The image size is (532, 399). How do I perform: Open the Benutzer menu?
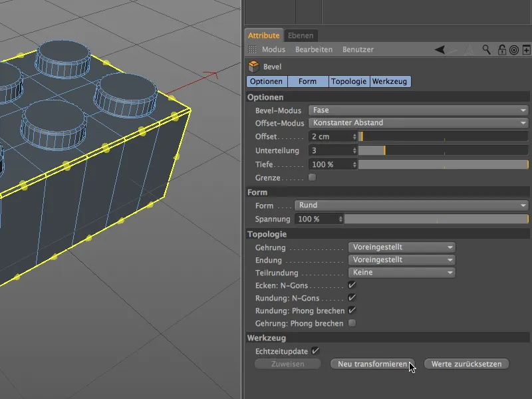click(358, 49)
